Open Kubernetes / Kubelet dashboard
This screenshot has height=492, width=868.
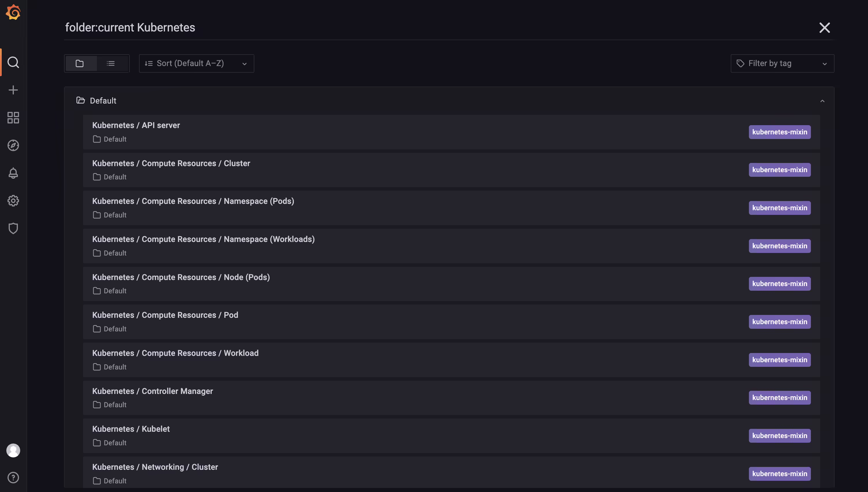point(451,436)
